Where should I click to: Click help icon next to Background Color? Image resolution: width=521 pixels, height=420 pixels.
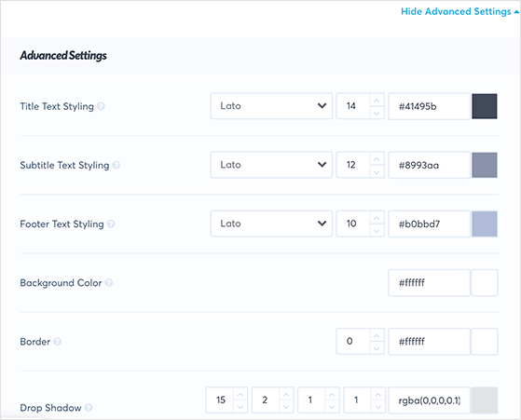(x=109, y=283)
